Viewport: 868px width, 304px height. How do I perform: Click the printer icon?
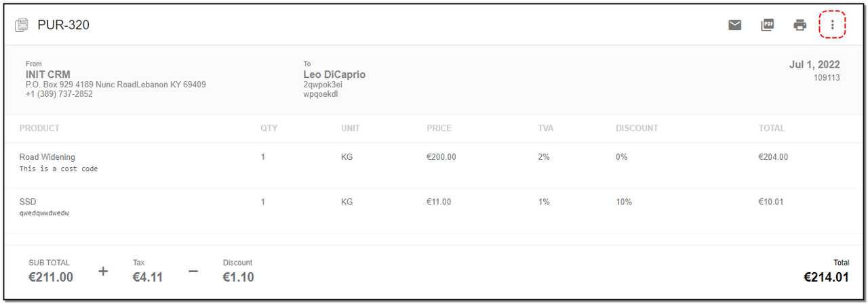point(800,25)
